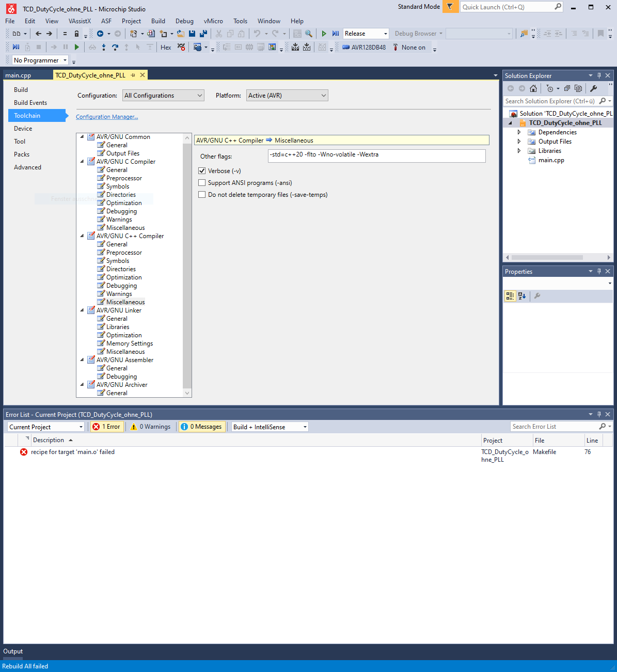Click the AVR128DB48 device chip button
Screen dimensions: 617x672
coord(364,48)
